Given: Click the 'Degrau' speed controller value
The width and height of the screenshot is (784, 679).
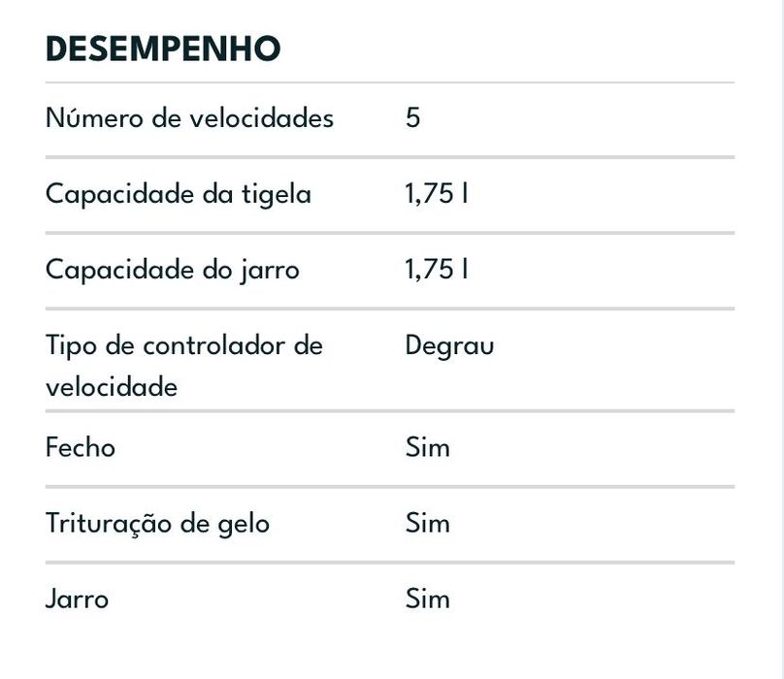Looking at the screenshot, I should tap(449, 345).
